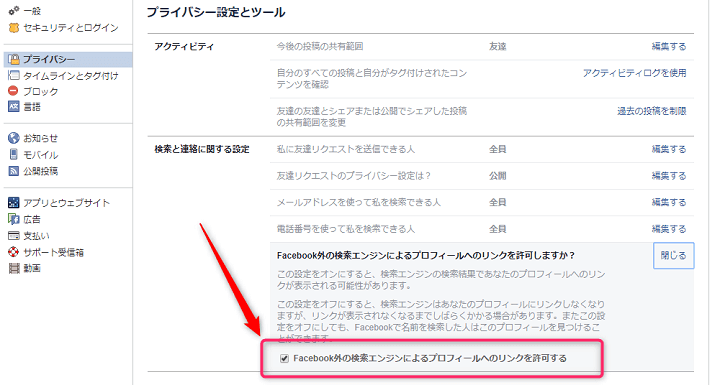Open the モバイル settings page

tap(40, 155)
